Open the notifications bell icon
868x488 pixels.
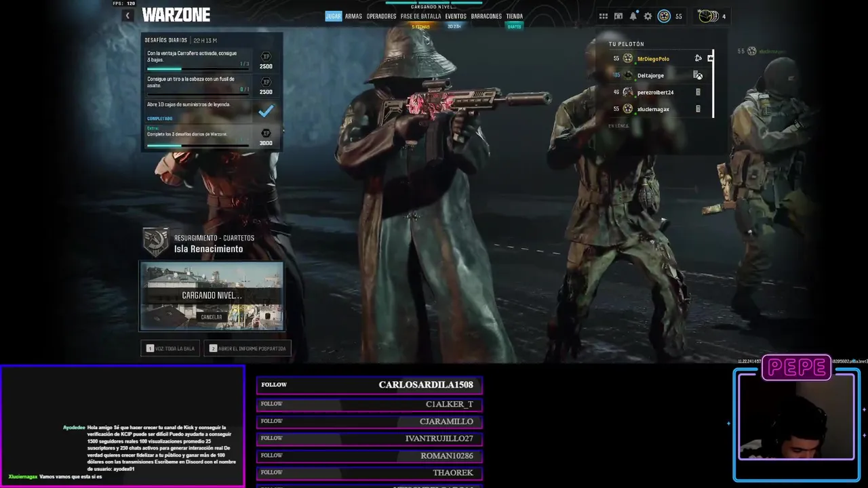coord(633,16)
